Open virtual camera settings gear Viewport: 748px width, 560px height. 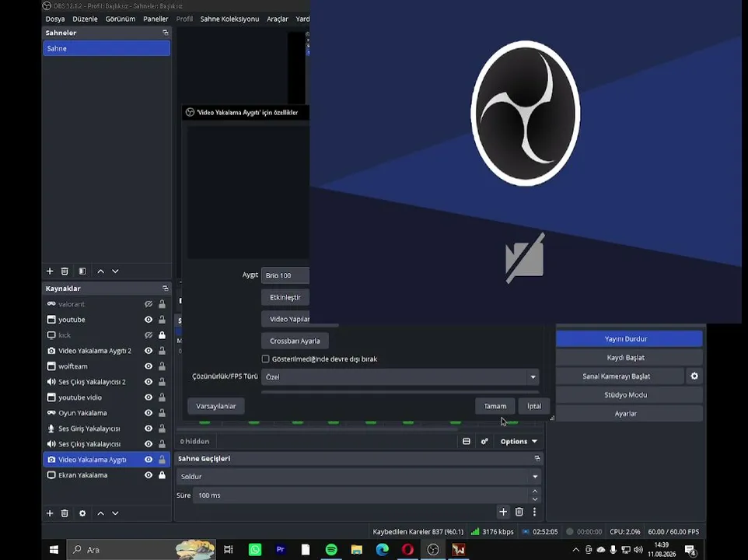694,376
